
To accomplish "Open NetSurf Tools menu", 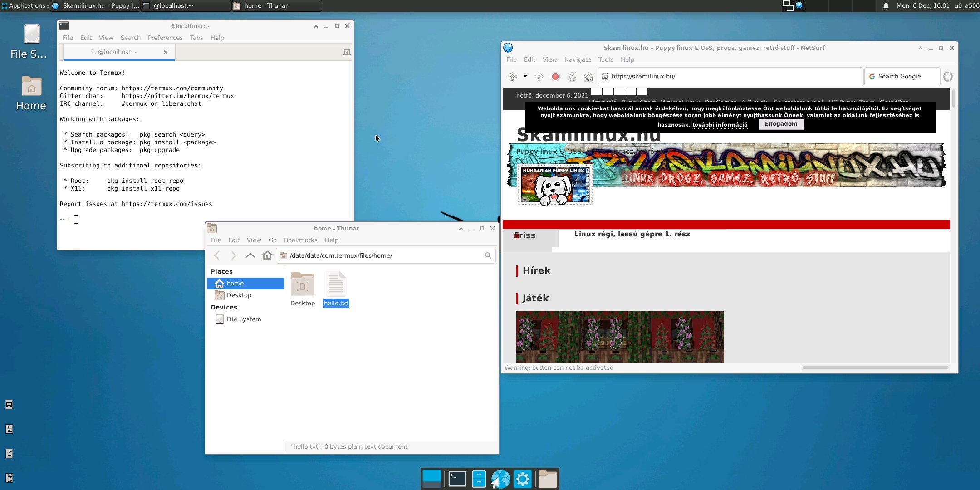I will point(605,59).
